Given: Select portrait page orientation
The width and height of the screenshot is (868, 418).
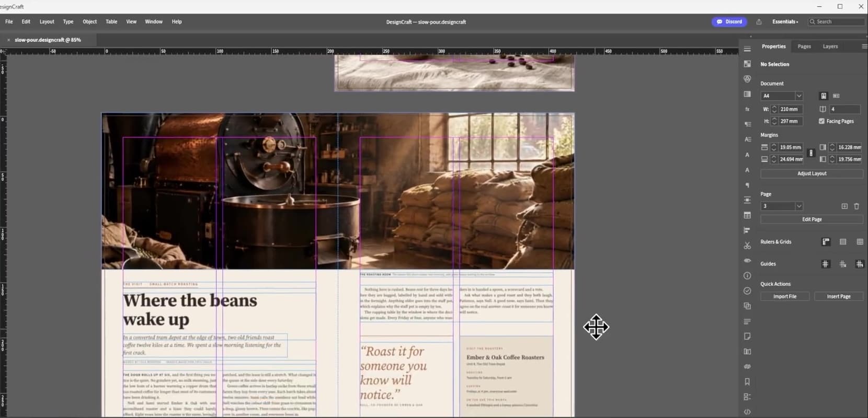Looking at the screenshot, I should click(824, 96).
